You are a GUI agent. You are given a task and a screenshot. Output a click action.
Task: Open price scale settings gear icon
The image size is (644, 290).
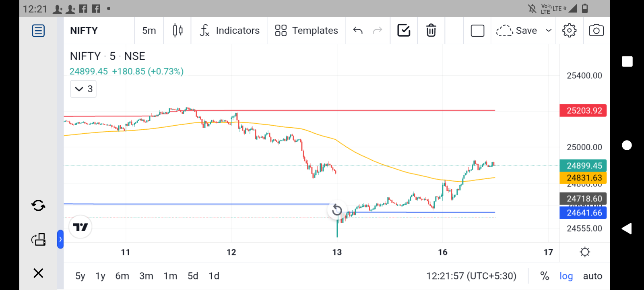(x=585, y=252)
